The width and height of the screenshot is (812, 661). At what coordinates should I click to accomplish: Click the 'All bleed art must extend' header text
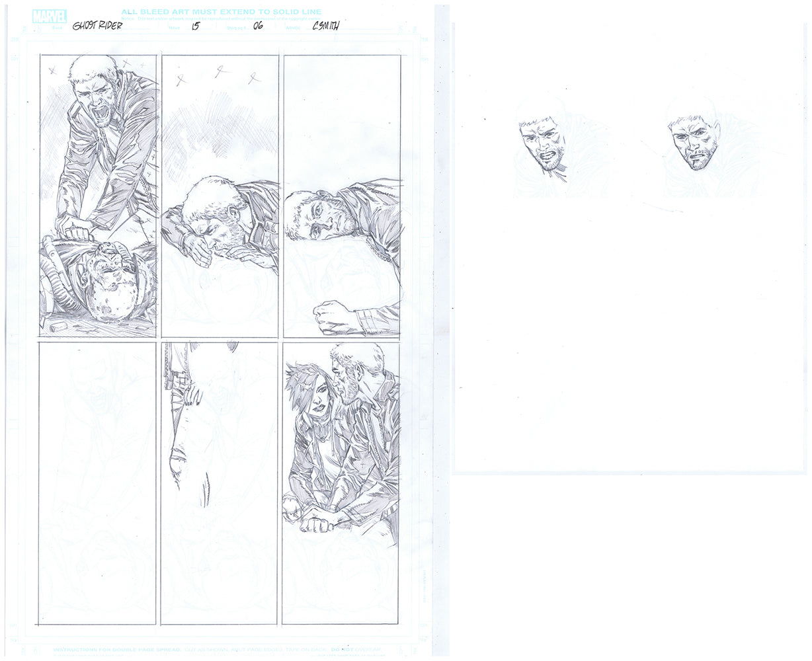click(x=222, y=12)
